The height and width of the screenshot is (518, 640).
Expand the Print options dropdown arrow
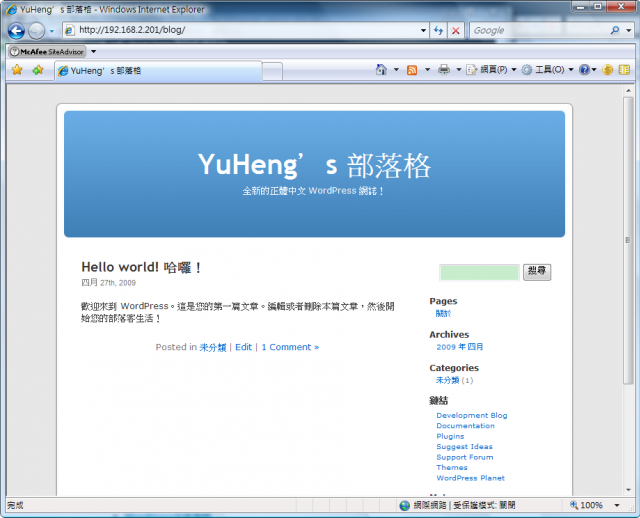pos(458,70)
